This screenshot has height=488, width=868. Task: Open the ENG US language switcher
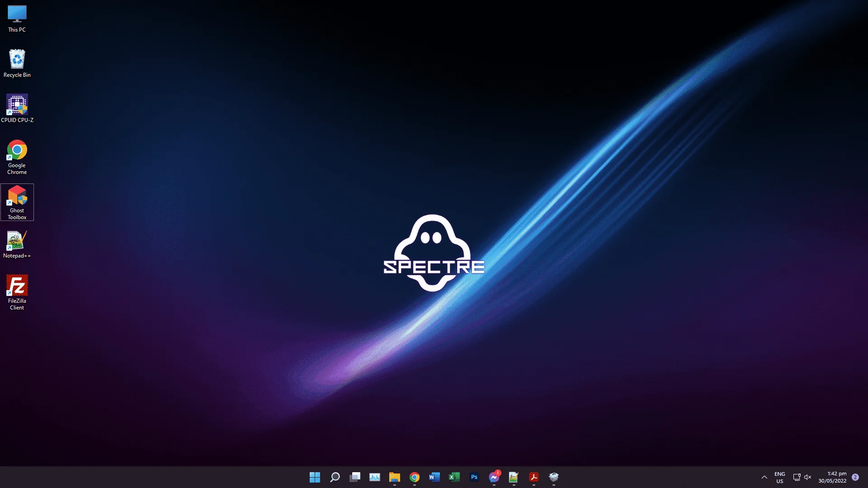[780, 477]
